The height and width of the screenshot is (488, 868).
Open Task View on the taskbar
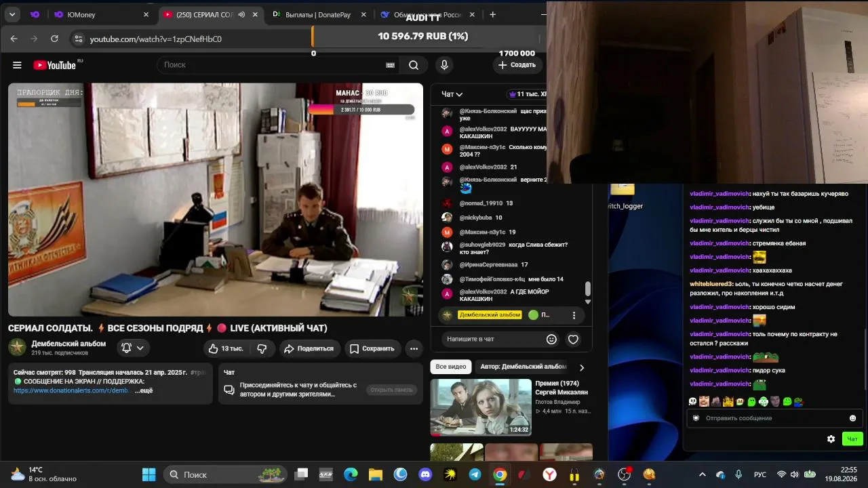[x=301, y=474]
